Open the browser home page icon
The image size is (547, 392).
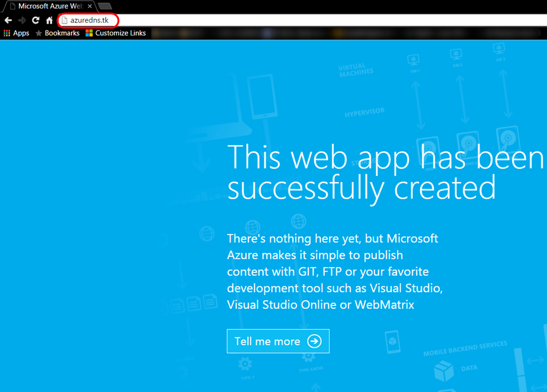point(49,20)
